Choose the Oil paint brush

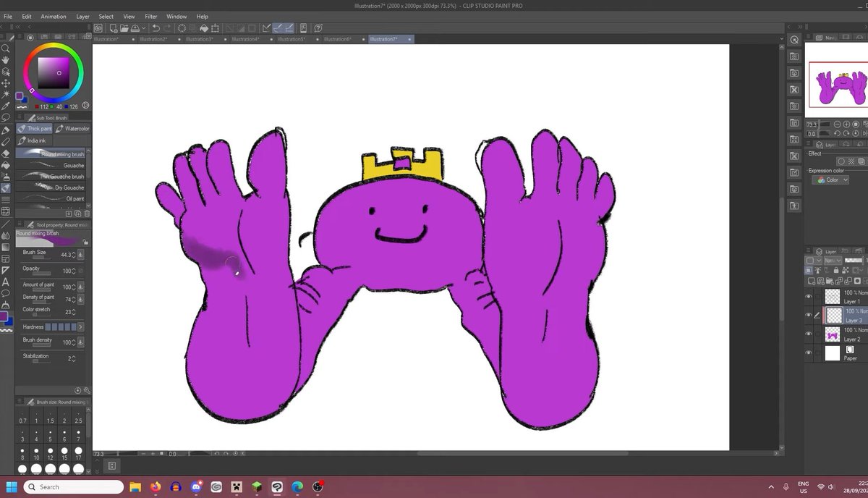coord(52,198)
